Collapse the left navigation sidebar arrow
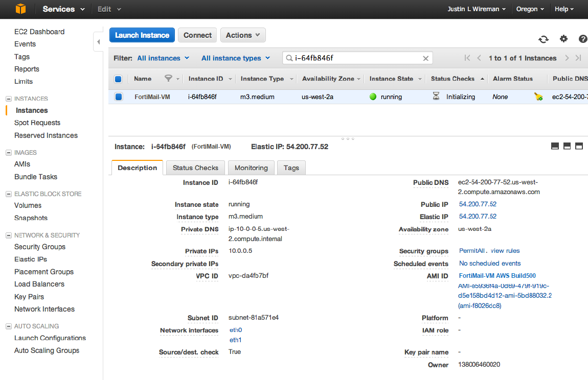This screenshot has width=588, height=380. coord(99,42)
